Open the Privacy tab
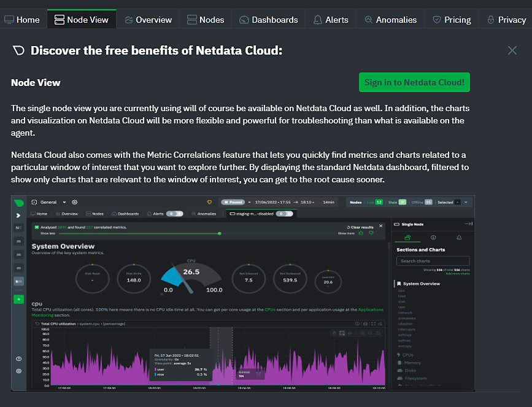Viewport: 532px width, 407px height. click(506, 20)
